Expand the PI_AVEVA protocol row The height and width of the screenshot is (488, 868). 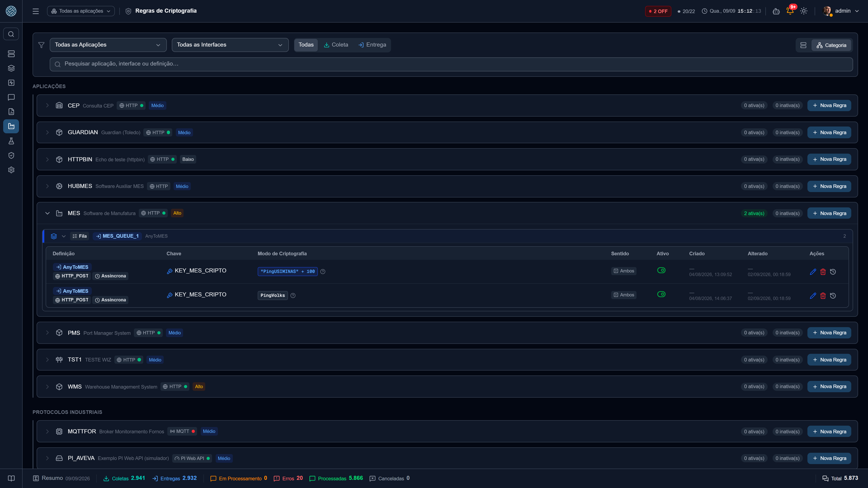47,458
